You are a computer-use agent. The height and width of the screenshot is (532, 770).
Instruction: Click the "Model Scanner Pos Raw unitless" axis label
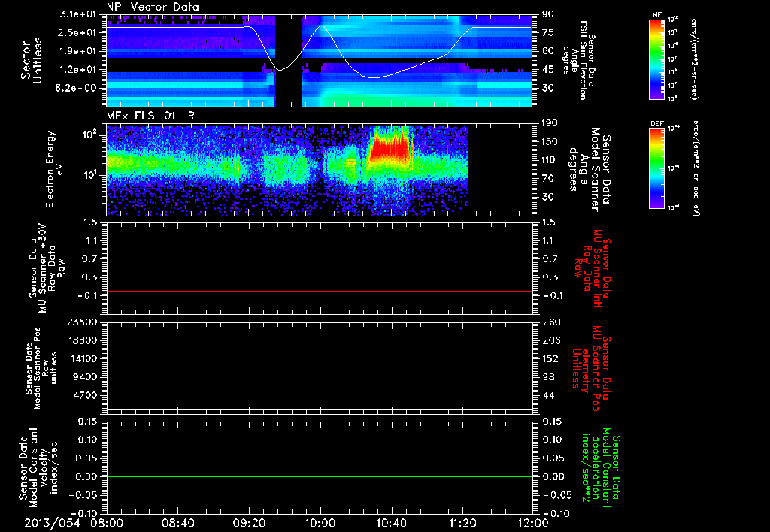tap(41, 368)
